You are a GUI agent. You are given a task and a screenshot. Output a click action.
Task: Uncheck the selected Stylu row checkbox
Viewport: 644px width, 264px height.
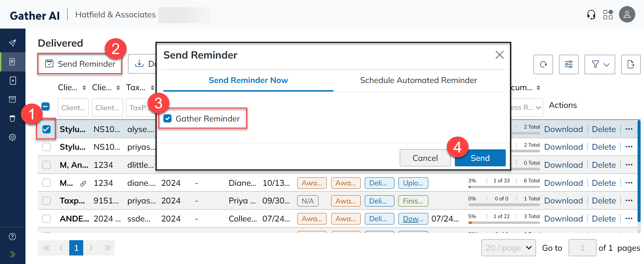pyautogui.click(x=46, y=129)
